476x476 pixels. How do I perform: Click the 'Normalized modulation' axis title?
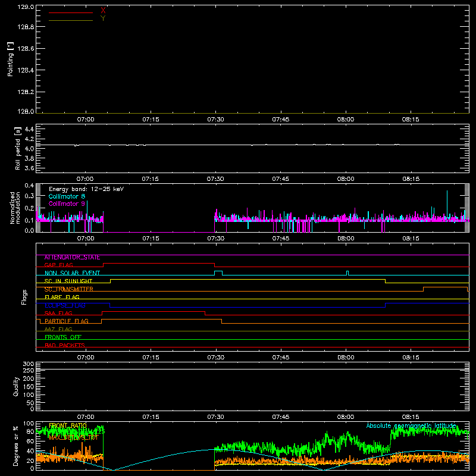(15, 208)
